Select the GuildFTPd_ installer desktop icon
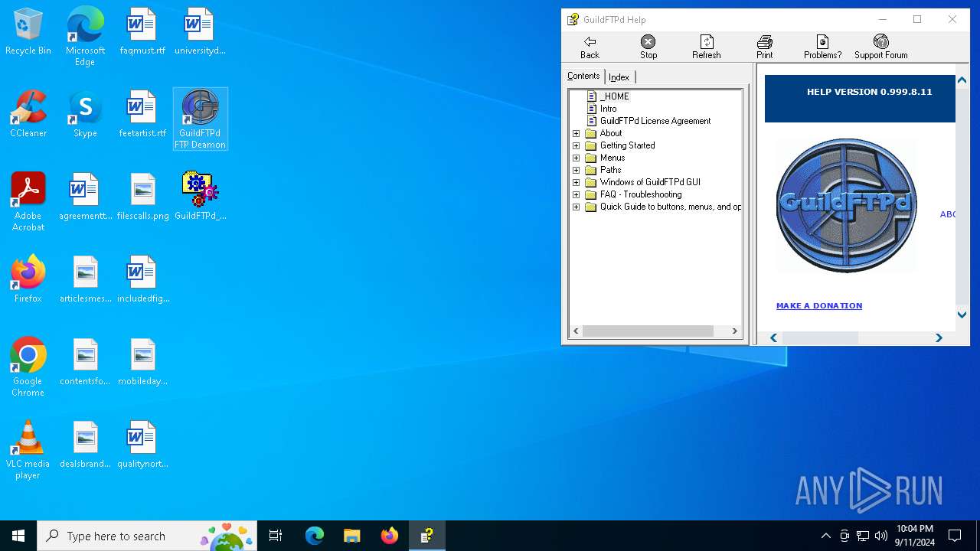The width and height of the screenshot is (980, 551). pos(200,197)
